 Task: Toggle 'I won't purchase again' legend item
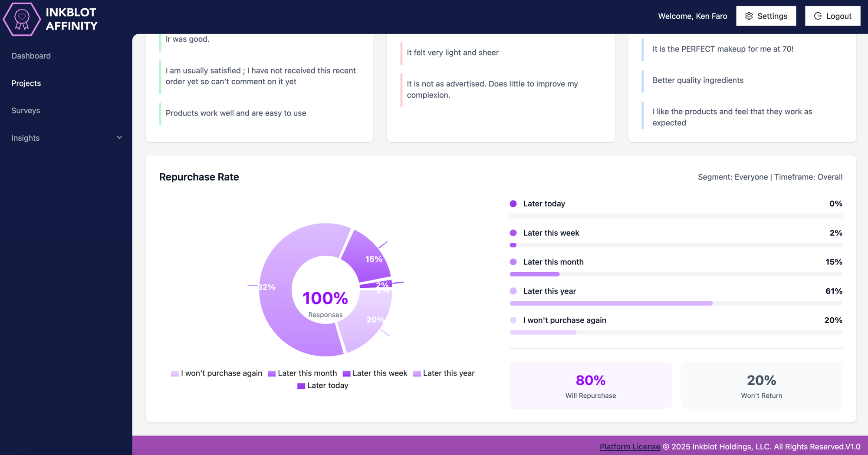coord(217,373)
